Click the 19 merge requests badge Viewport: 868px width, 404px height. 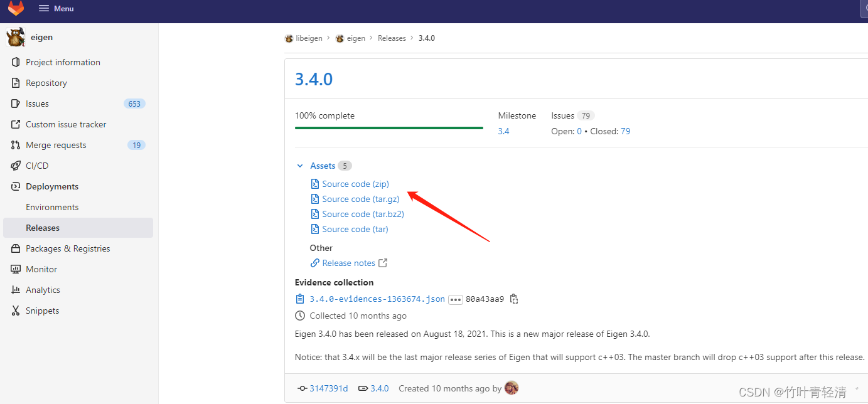click(136, 145)
